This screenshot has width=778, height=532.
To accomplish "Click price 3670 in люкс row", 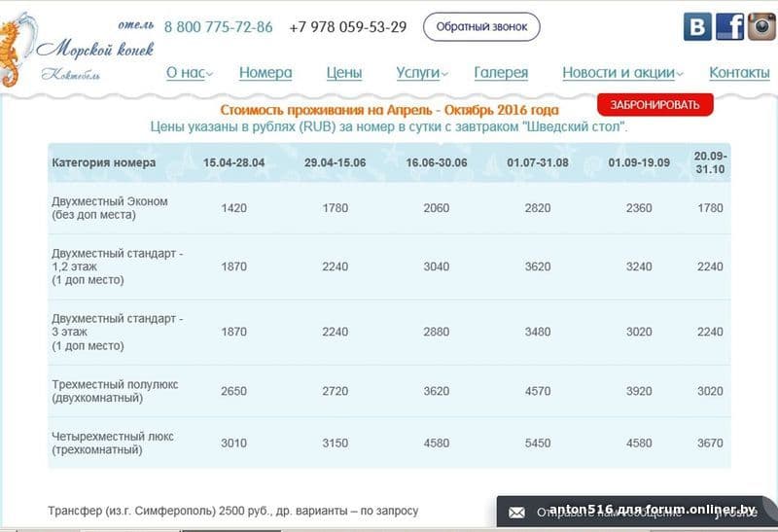I will [710, 443].
